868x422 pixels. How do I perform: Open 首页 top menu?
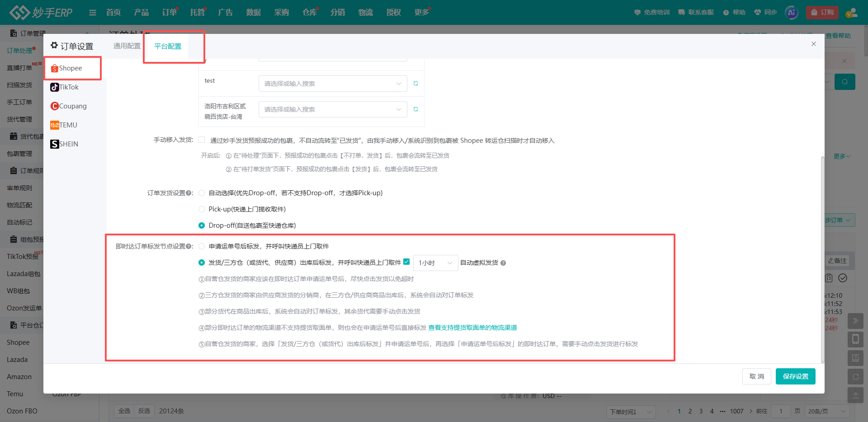coord(113,13)
